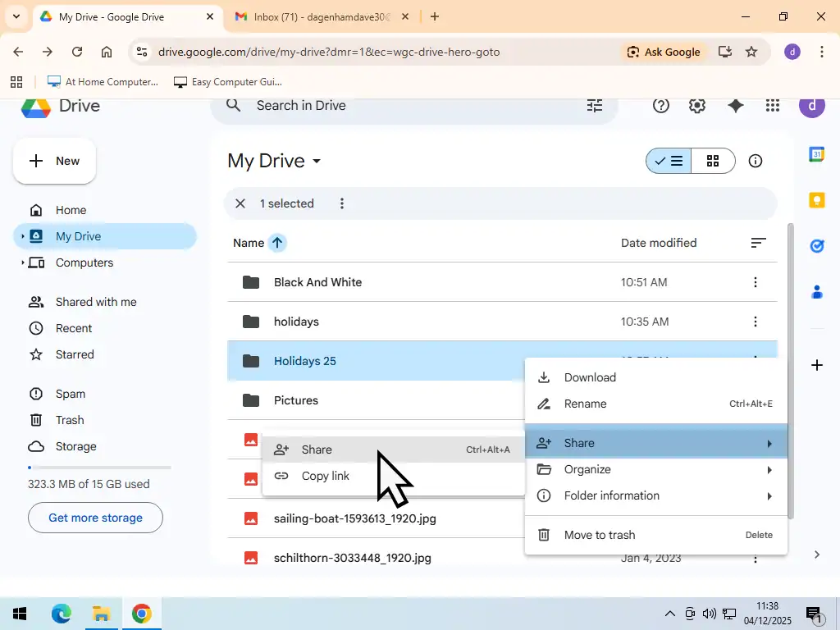
Task: Open the My Drive dropdown arrow
Action: pyautogui.click(x=317, y=161)
